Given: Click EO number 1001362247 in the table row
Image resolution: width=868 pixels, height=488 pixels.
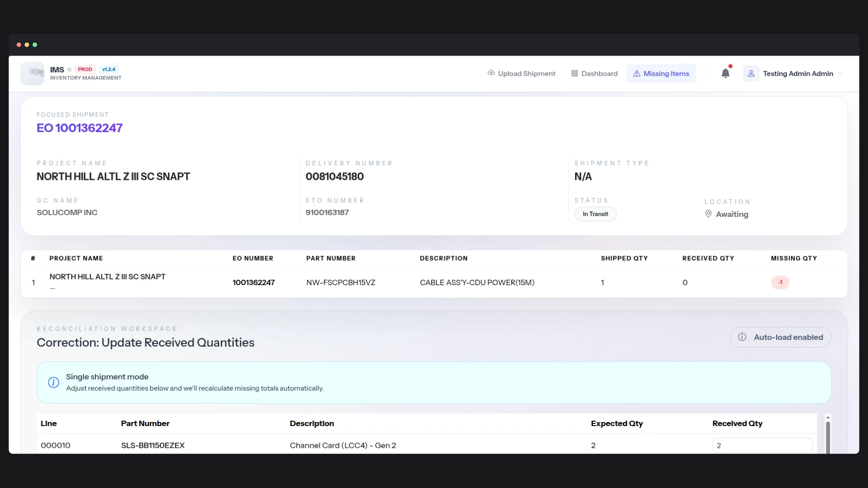Looking at the screenshot, I should point(254,282).
